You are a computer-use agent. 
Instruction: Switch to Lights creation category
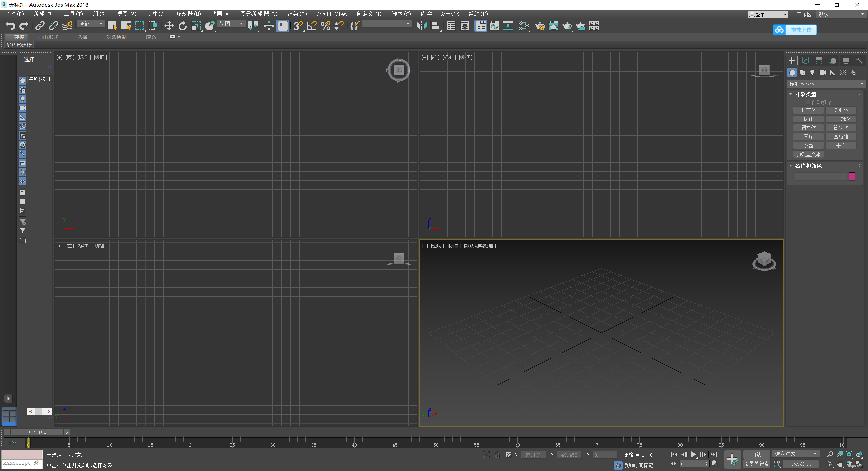[x=812, y=73]
